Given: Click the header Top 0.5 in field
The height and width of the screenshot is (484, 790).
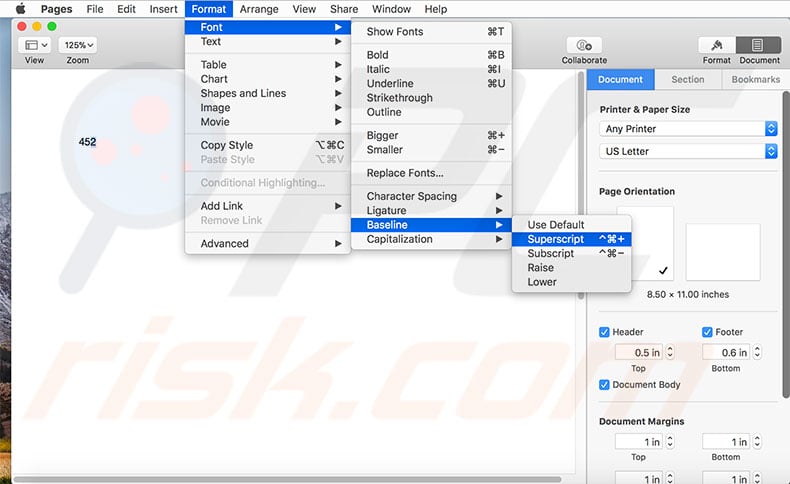Looking at the screenshot, I should pyautogui.click(x=638, y=352).
